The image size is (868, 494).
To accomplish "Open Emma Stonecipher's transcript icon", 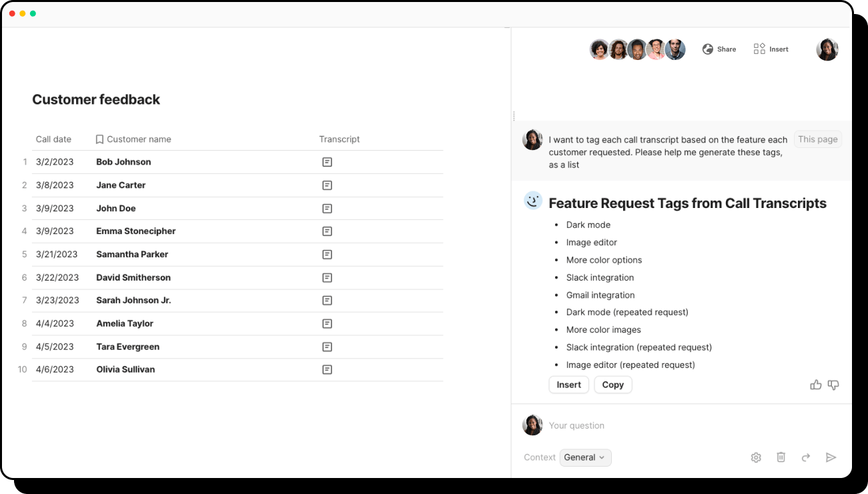I will coord(327,231).
